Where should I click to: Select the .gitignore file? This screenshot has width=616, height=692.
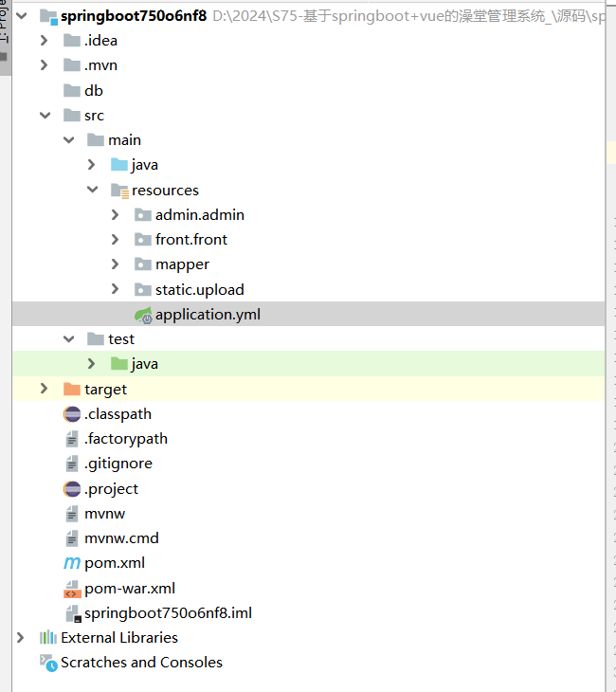tap(118, 464)
